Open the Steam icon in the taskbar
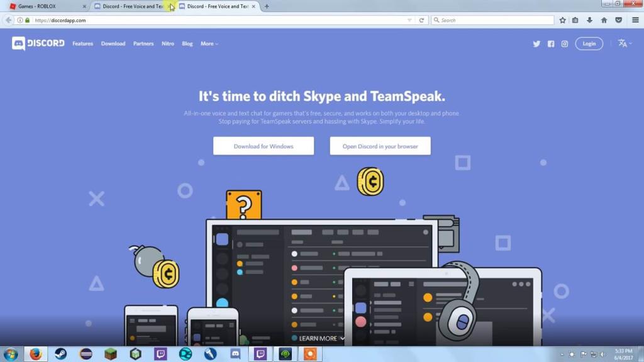Screen dimensions: 644x362 click(x=61, y=354)
